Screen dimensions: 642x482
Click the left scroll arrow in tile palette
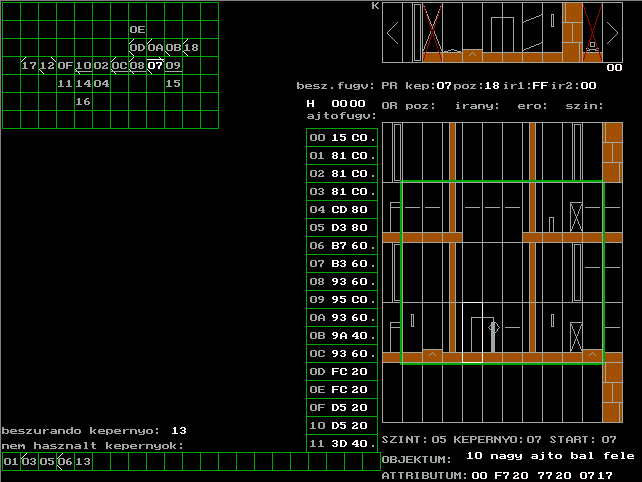click(x=392, y=32)
